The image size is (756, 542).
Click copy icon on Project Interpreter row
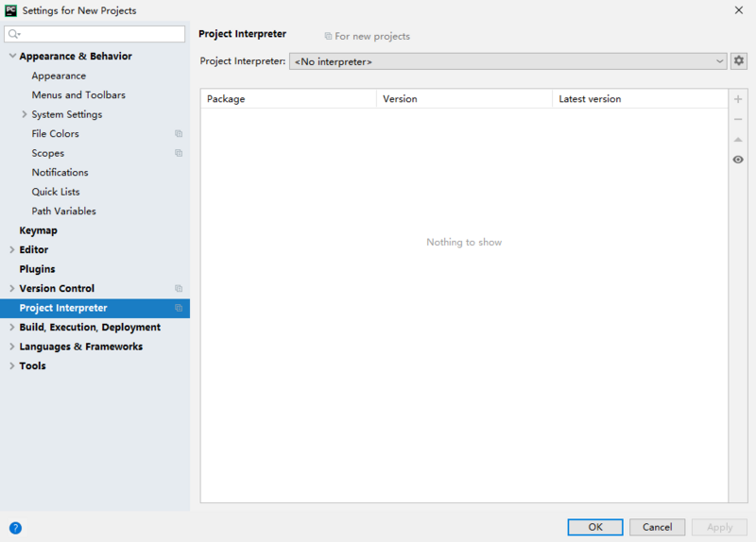(x=179, y=308)
